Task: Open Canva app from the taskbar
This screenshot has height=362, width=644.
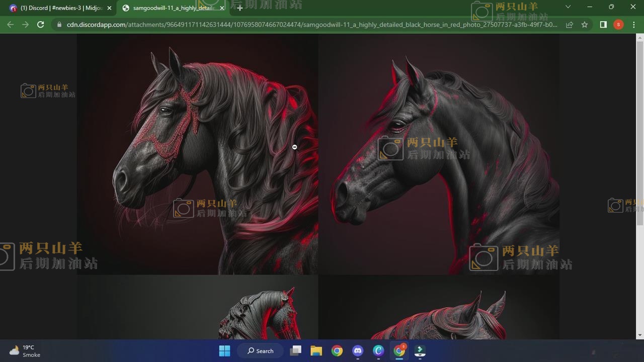Action: tap(378, 351)
